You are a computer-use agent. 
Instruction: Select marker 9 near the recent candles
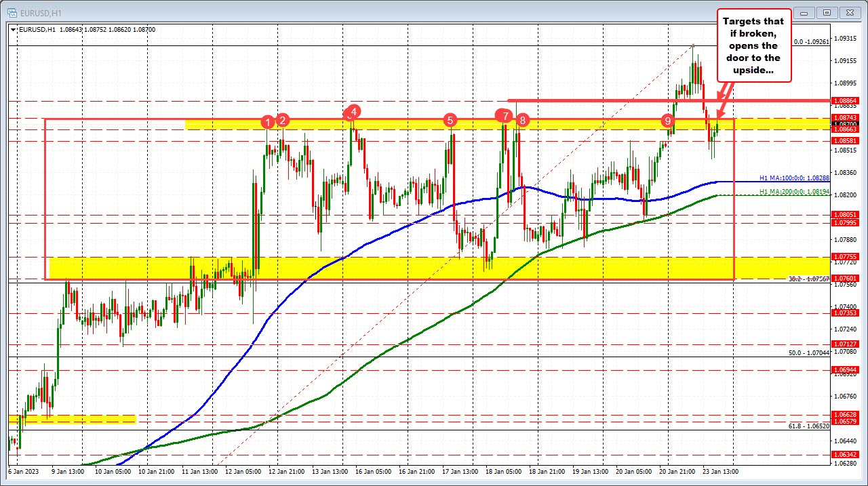(667, 120)
